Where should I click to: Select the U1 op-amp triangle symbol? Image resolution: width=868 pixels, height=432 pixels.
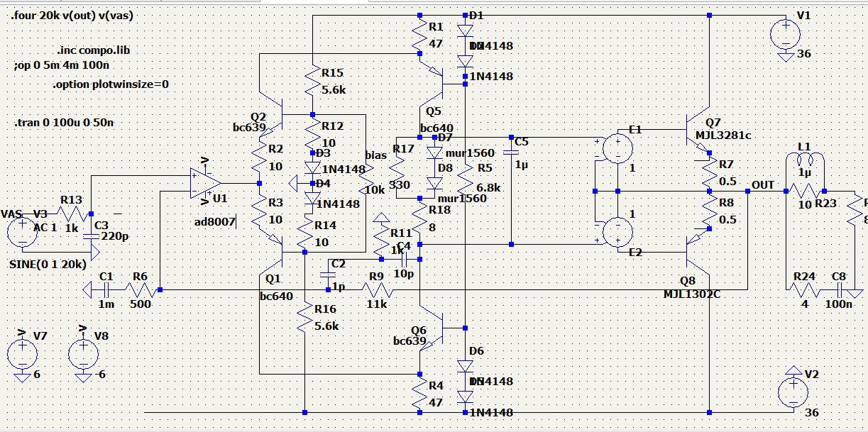coord(204,183)
